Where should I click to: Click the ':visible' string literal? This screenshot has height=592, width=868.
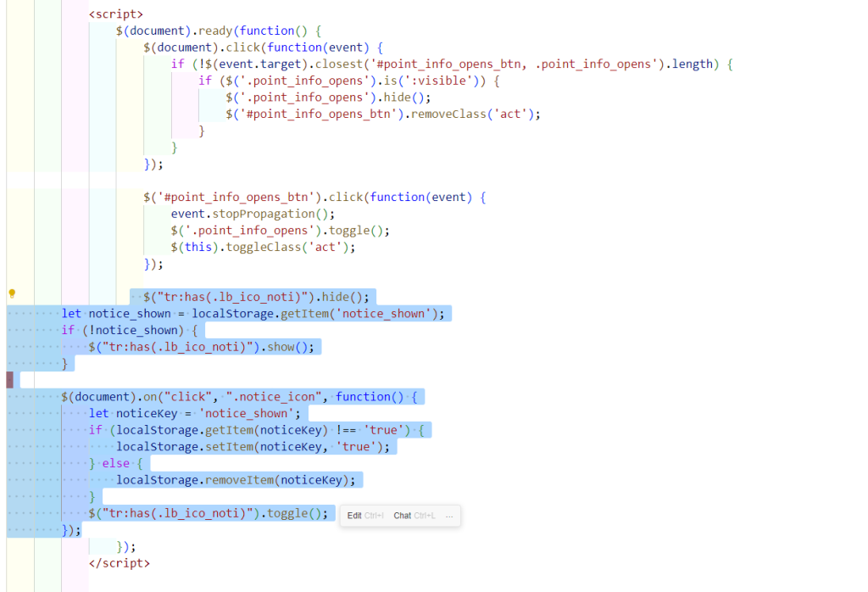coord(438,81)
